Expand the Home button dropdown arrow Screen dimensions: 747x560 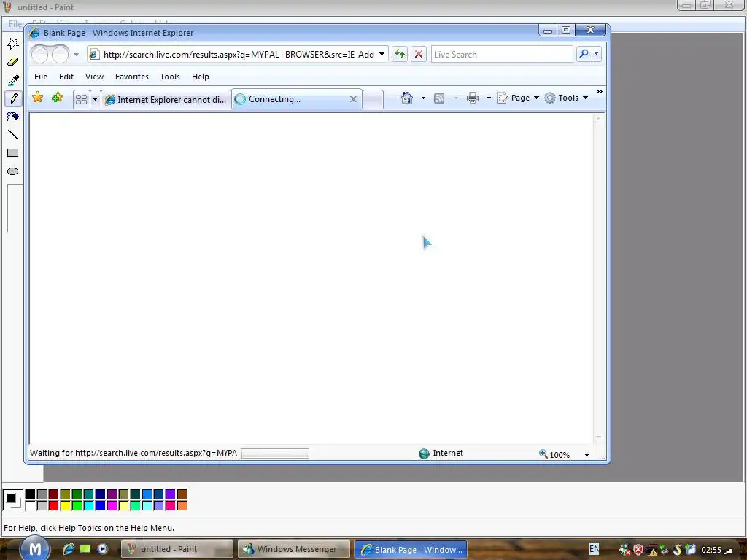tap(423, 98)
